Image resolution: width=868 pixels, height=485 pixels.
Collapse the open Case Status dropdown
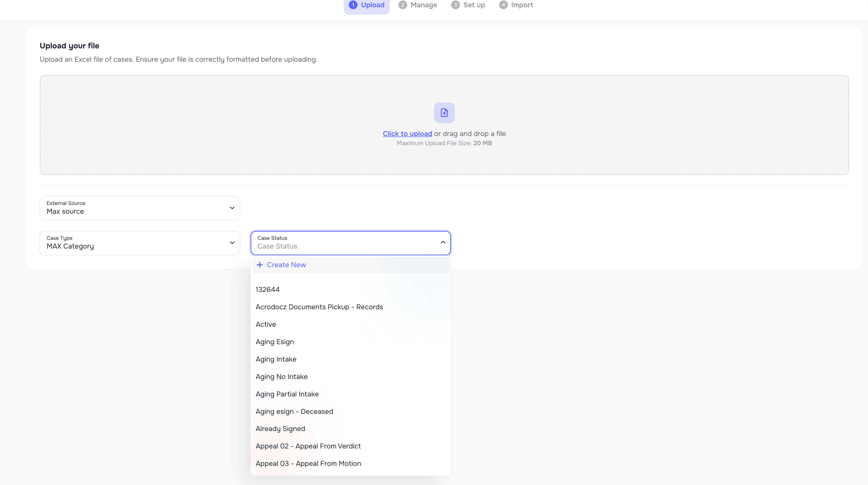[443, 242]
